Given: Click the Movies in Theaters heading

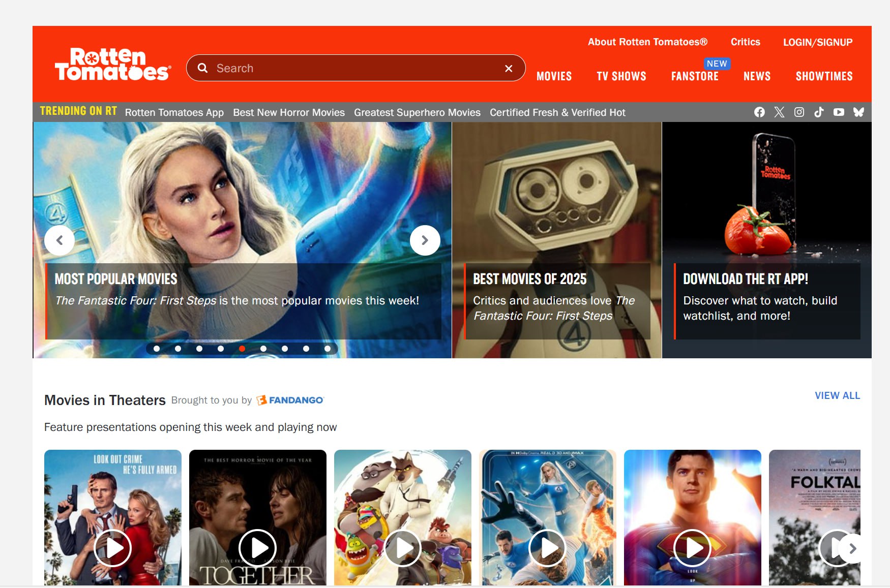Looking at the screenshot, I should tap(105, 400).
